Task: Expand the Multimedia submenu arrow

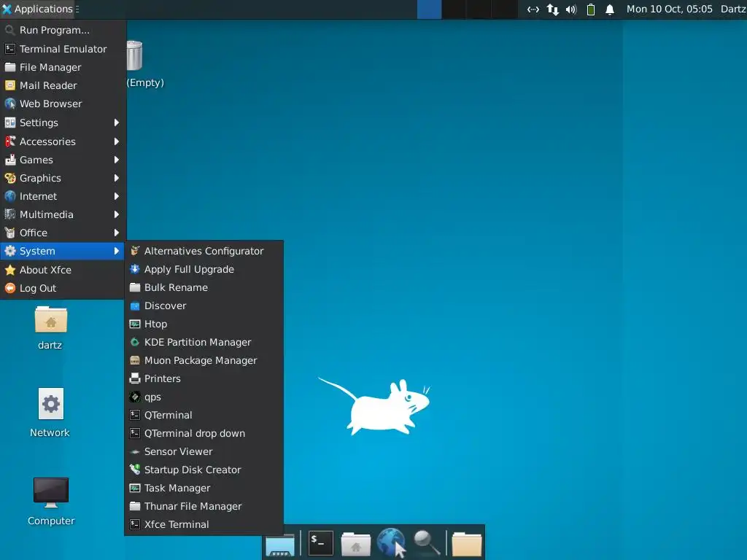Action: [116, 214]
